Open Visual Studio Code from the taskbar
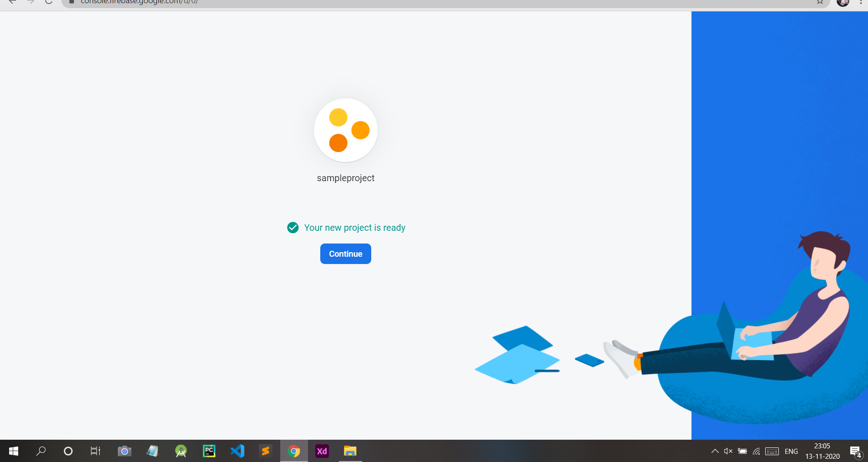Image resolution: width=868 pixels, height=462 pixels. (x=237, y=451)
